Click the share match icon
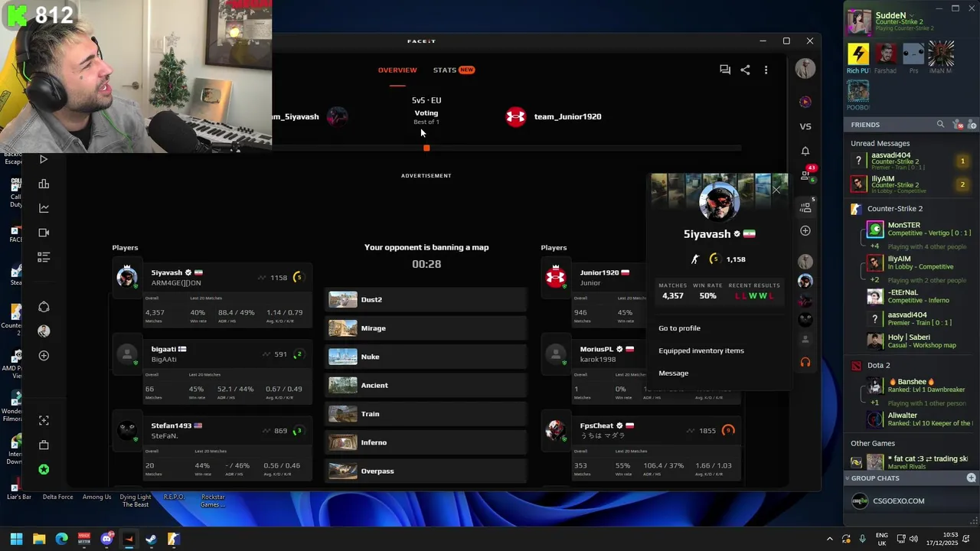The height and width of the screenshot is (551, 980). tap(745, 70)
